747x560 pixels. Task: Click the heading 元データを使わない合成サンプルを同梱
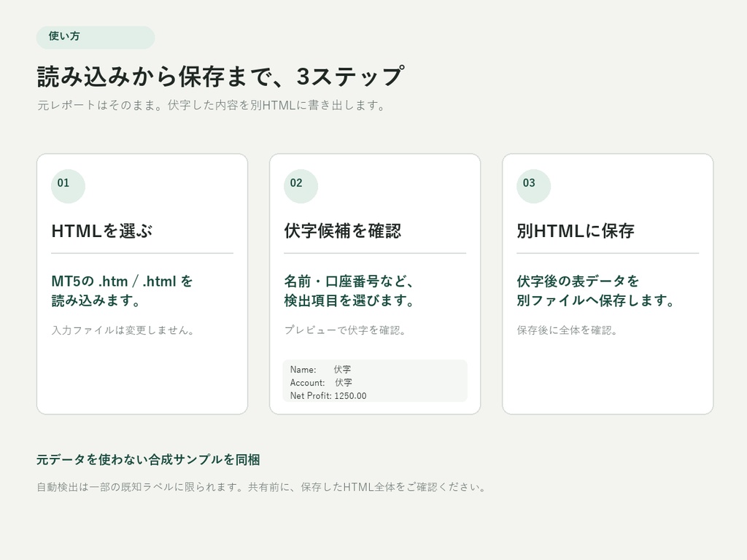click(x=148, y=459)
